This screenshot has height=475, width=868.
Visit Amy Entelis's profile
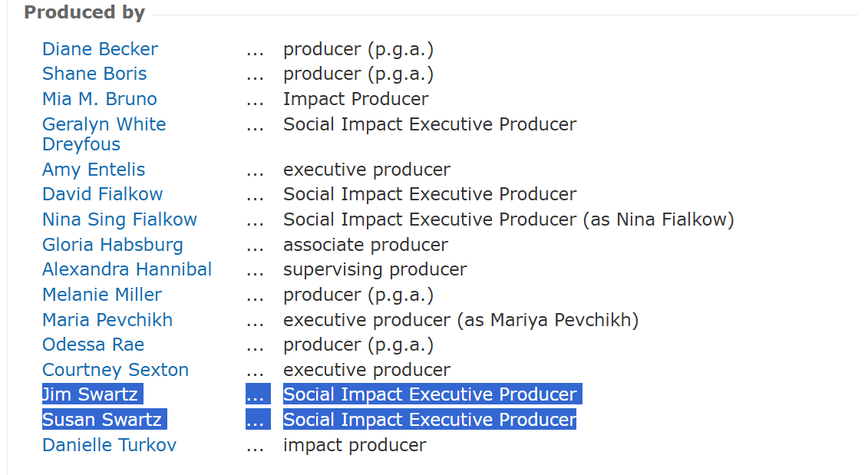tap(94, 170)
